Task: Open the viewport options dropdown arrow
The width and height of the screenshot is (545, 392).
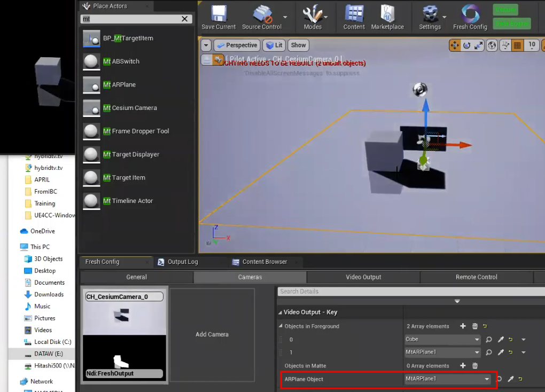Action: [206, 45]
